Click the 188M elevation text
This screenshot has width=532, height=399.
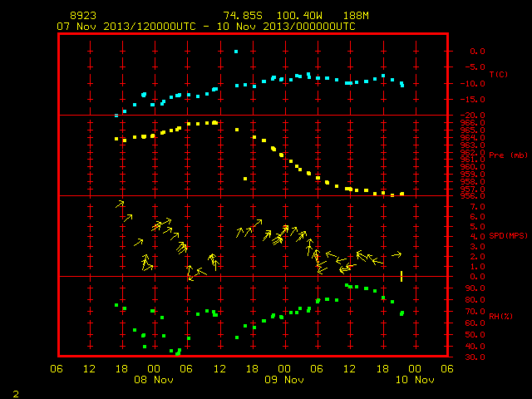coord(356,16)
